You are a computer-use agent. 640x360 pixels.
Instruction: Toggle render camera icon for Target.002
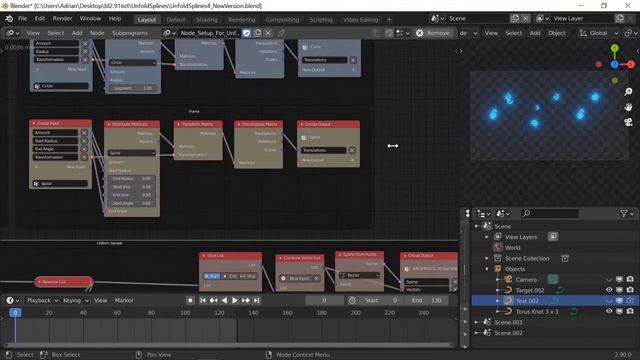coord(630,290)
